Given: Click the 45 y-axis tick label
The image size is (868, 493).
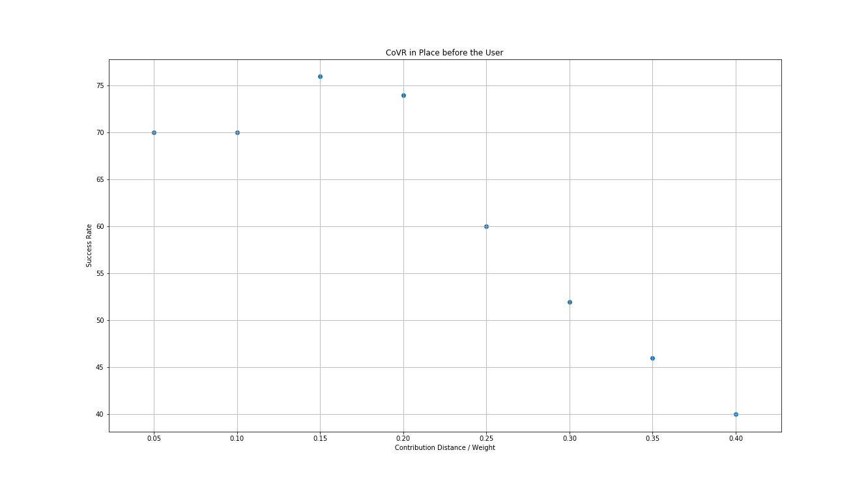Looking at the screenshot, I should 100,368.
